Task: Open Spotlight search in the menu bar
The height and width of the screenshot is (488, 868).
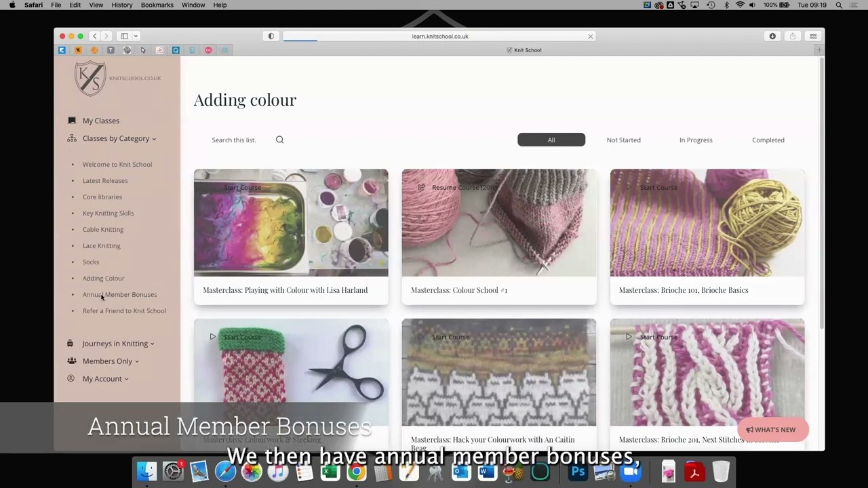Action: coord(839,5)
